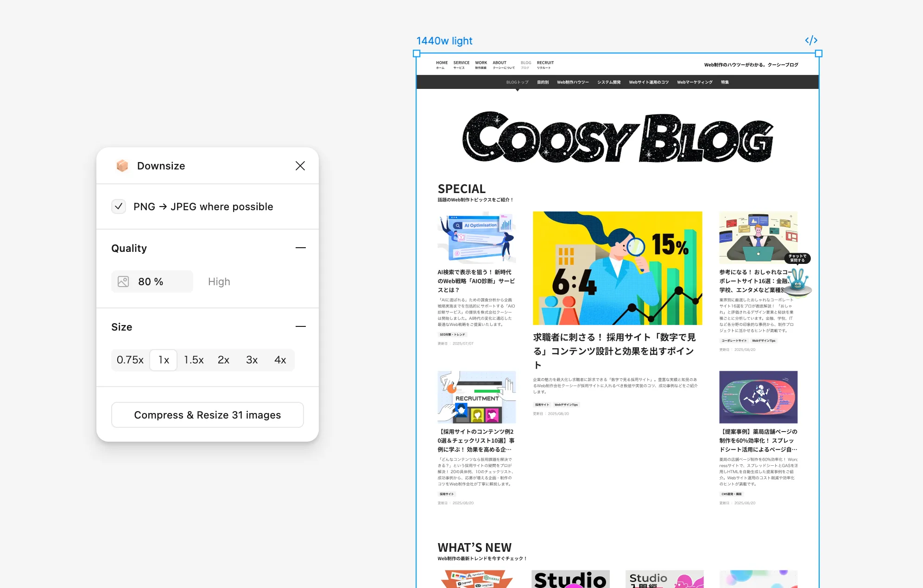Open the 15% recruitment article thumbnail
The width and height of the screenshot is (923, 588).
617,268
